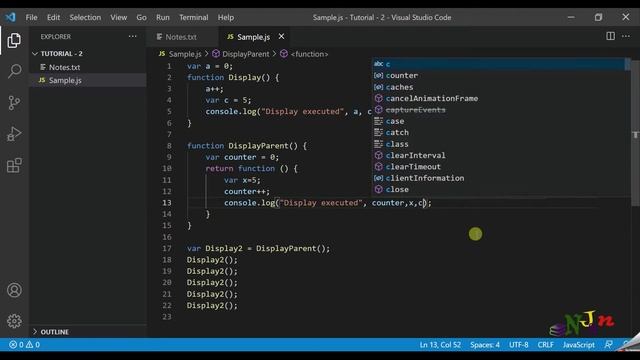Click 'Spaces: 4' indentation setting
640x360 pixels.
(484, 344)
